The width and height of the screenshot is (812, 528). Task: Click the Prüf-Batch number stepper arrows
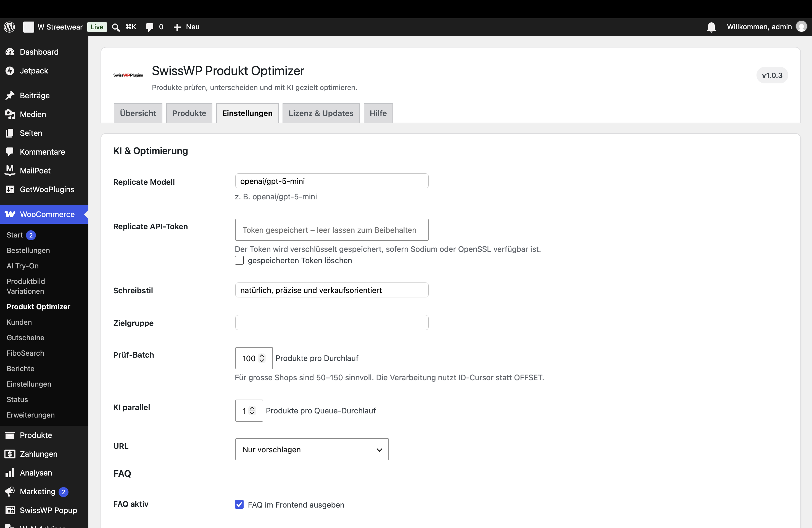[x=262, y=358]
